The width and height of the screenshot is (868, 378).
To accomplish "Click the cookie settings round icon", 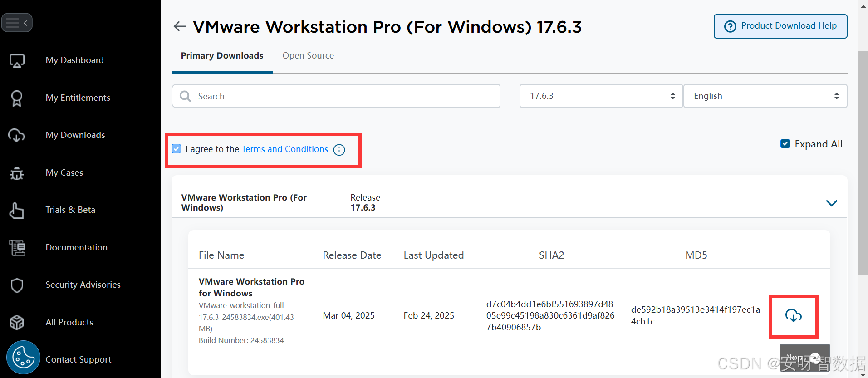I will tap(23, 358).
